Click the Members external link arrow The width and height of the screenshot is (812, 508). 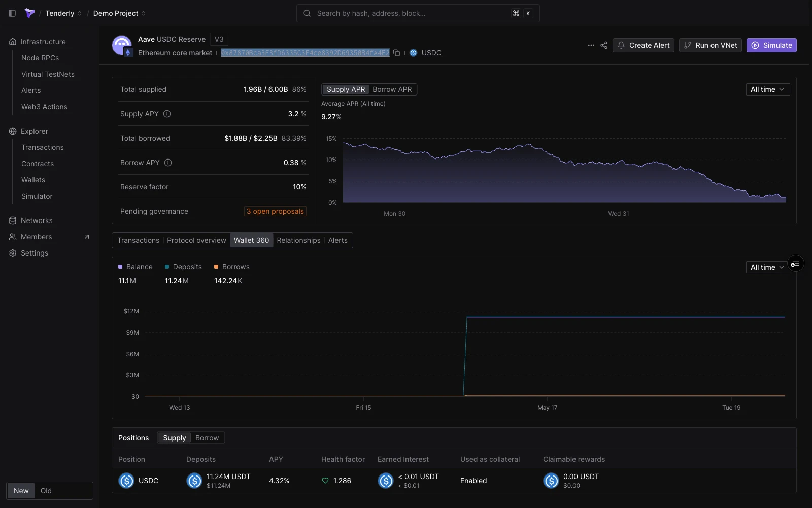click(87, 237)
